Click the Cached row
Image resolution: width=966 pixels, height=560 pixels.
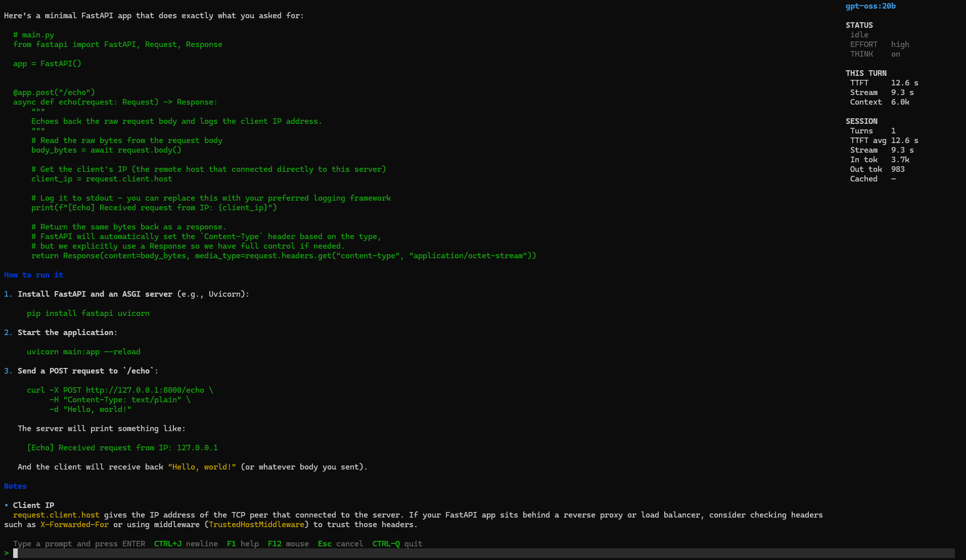[873, 179]
